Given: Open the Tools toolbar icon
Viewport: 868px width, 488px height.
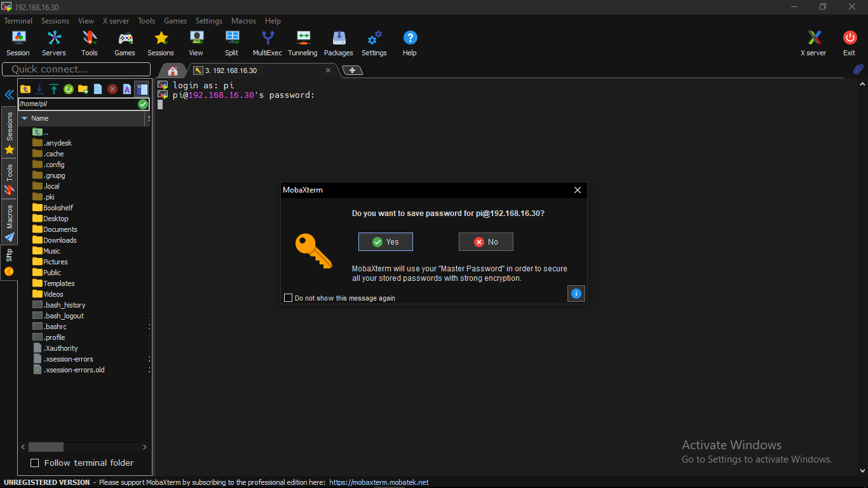Looking at the screenshot, I should [x=90, y=43].
